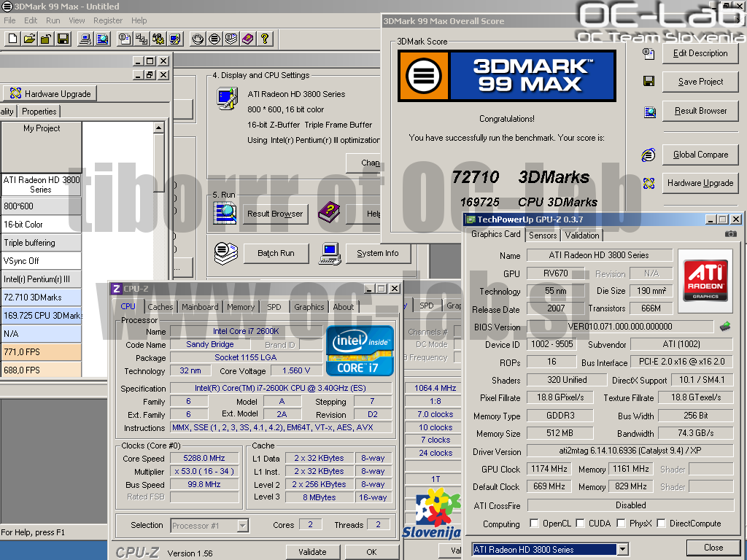Click the icon left of Edit Description button
Image resolution: width=747 pixels, height=560 pixels.
pos(649,53)
